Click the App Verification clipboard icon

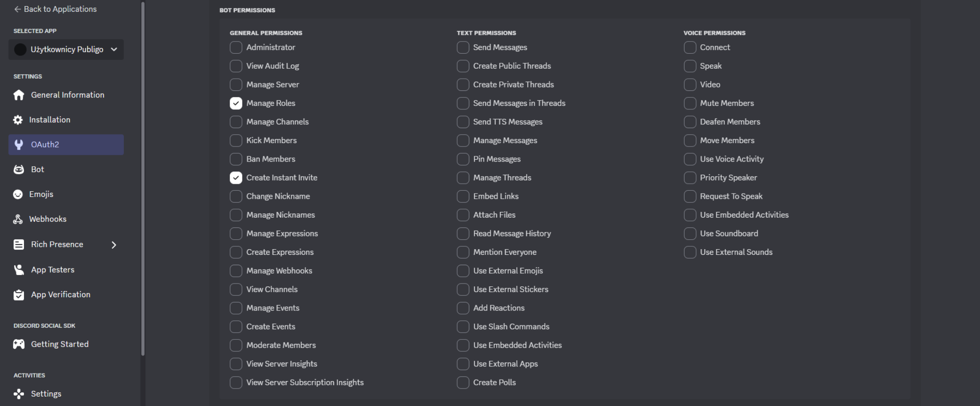coord(19,295)
